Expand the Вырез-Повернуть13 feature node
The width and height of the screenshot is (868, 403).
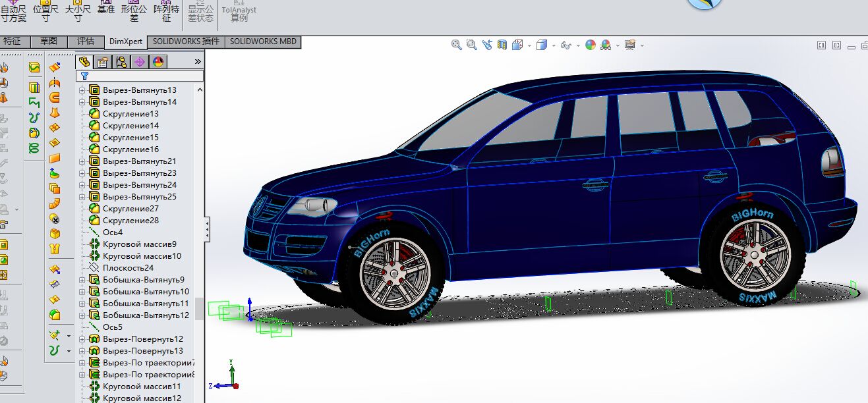coord(82,351)
